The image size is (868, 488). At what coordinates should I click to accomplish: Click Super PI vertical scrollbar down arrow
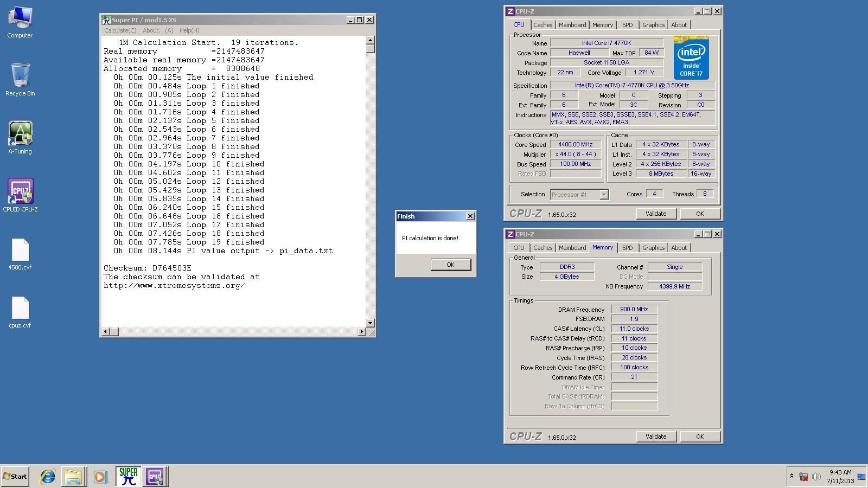(371, 323)
